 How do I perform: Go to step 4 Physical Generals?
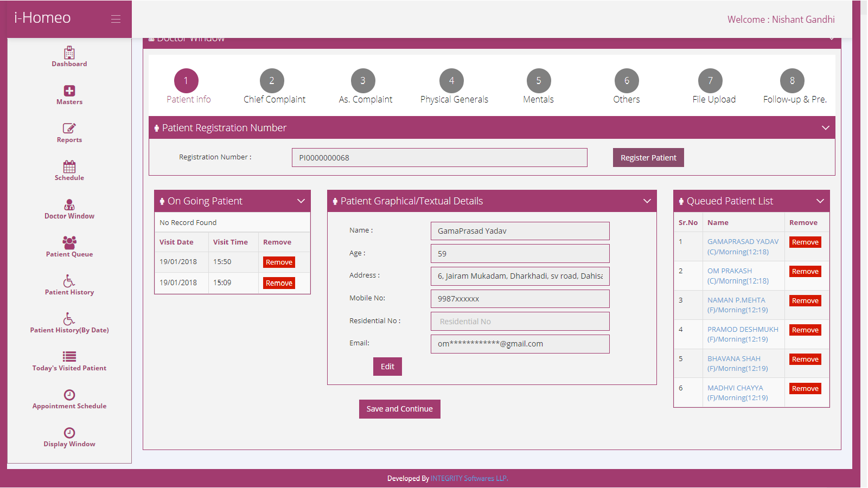(451, 81)
